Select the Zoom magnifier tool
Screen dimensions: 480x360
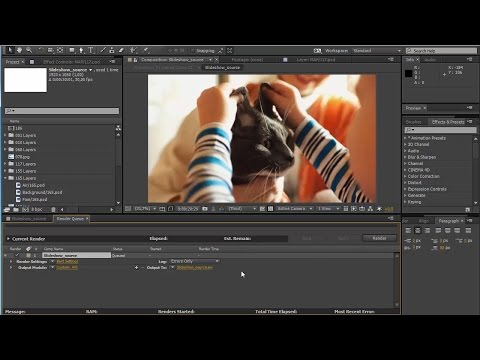coord(29,50)
